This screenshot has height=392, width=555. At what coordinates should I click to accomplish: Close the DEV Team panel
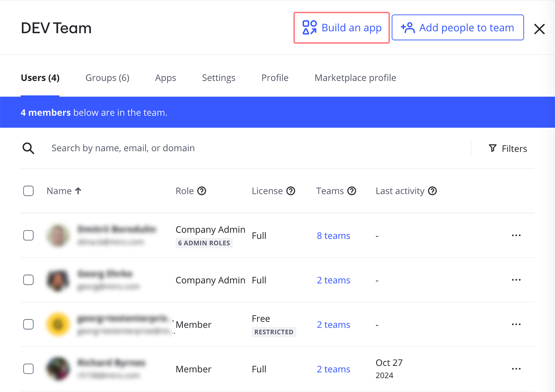(x=539, y=29)
